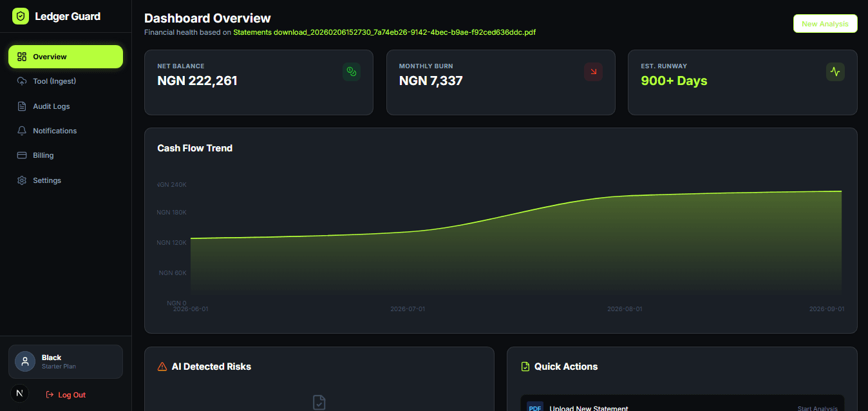Viewport: 868px width, 411px height.
Task: Click the Net Balance coins icon
Action: [x=352, y=72]
